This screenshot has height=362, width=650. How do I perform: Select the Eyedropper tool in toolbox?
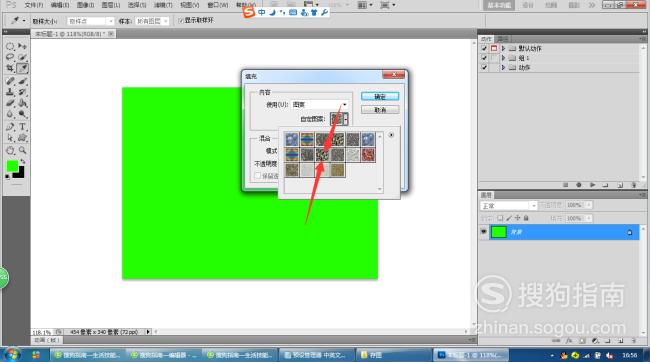click(x=22, y=68)
